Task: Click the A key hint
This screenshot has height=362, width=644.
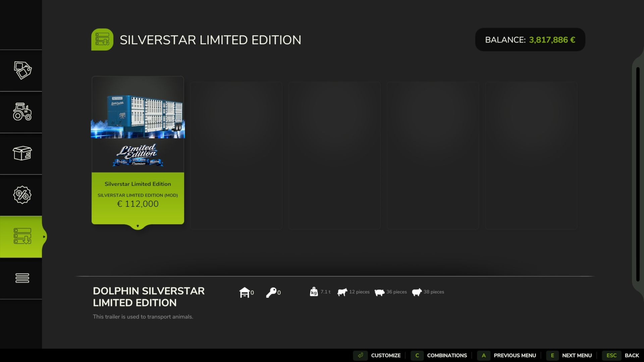Action: [x=484, y=355]
